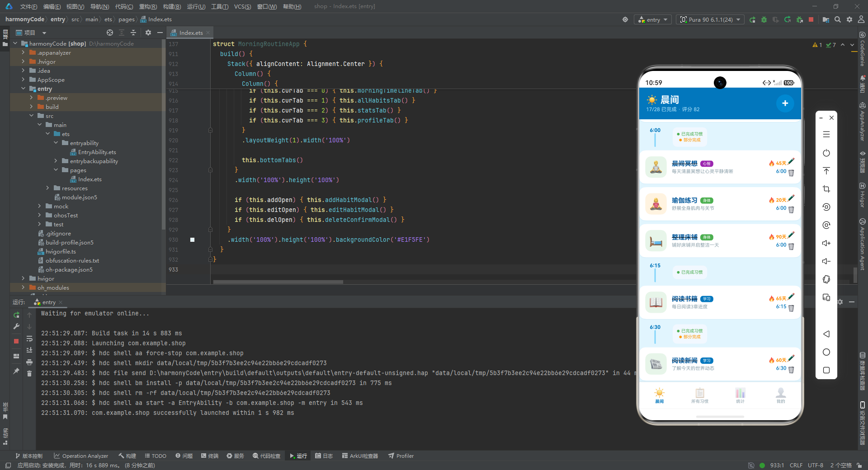Expand the .appanalyzer folder
868x470 pixels.
23,52
